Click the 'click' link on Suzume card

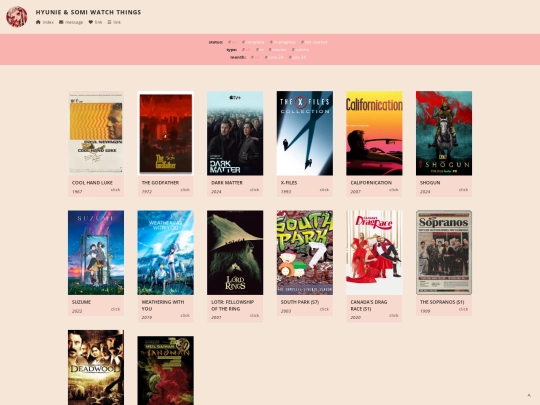(115, 309)
